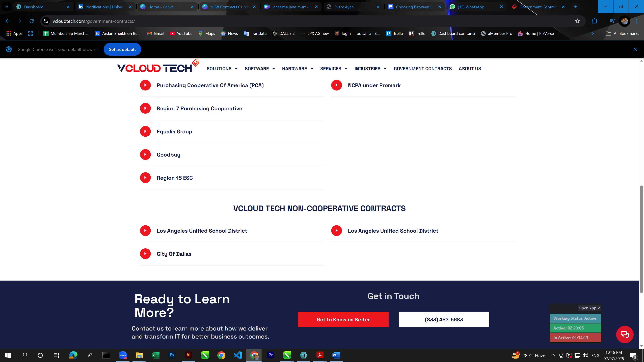Open Zoom from the taskbar
644x362 pixels.
pos(122,355)
